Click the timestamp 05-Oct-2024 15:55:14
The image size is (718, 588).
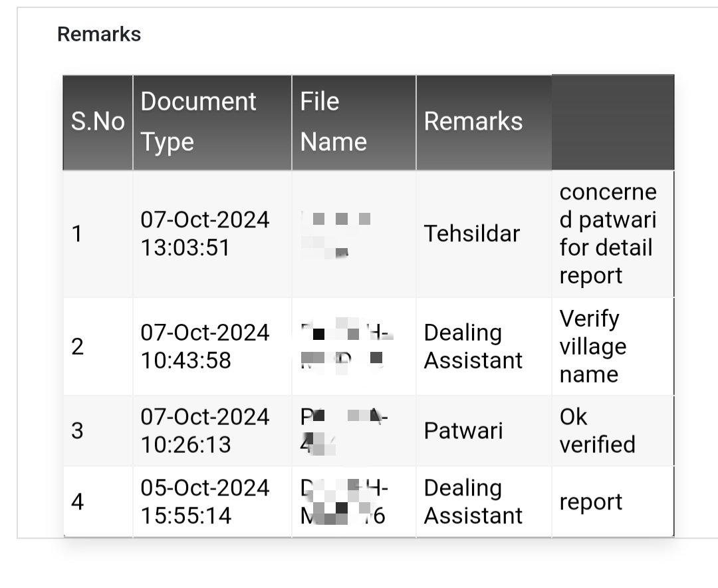(x=205, y=502)
